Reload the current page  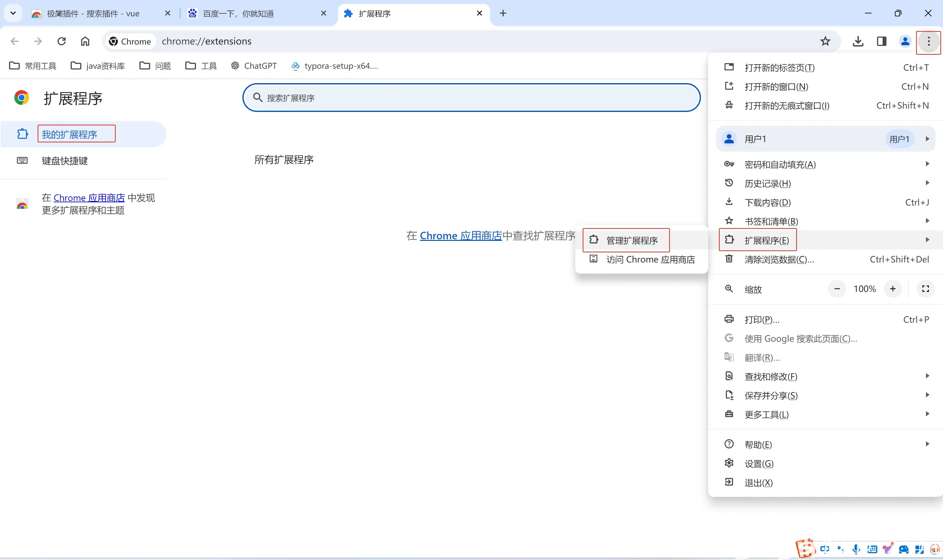point(62,41)
